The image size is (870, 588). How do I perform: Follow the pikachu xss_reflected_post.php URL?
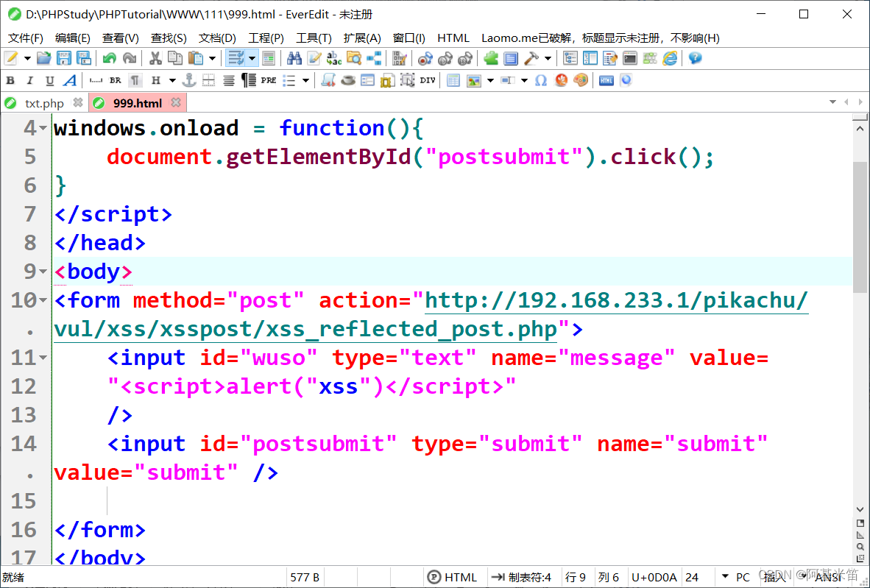431,315
